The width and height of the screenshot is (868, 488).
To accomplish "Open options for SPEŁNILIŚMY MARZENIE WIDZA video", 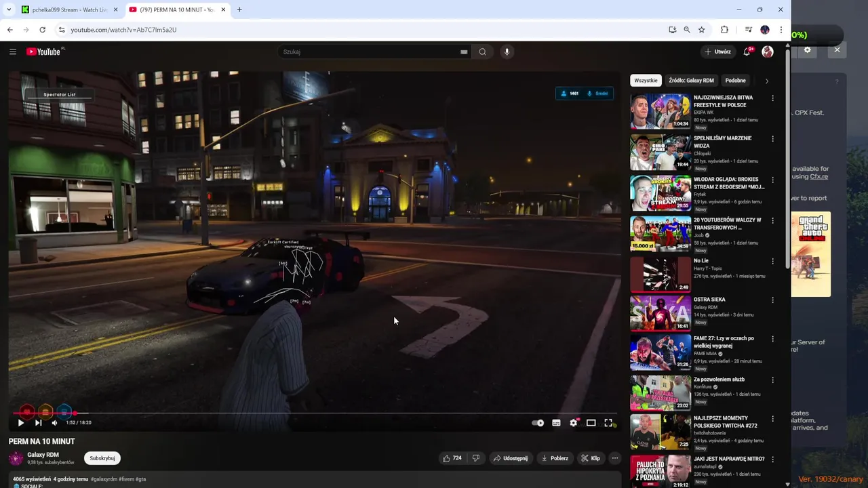I will [x=772, y=139].
